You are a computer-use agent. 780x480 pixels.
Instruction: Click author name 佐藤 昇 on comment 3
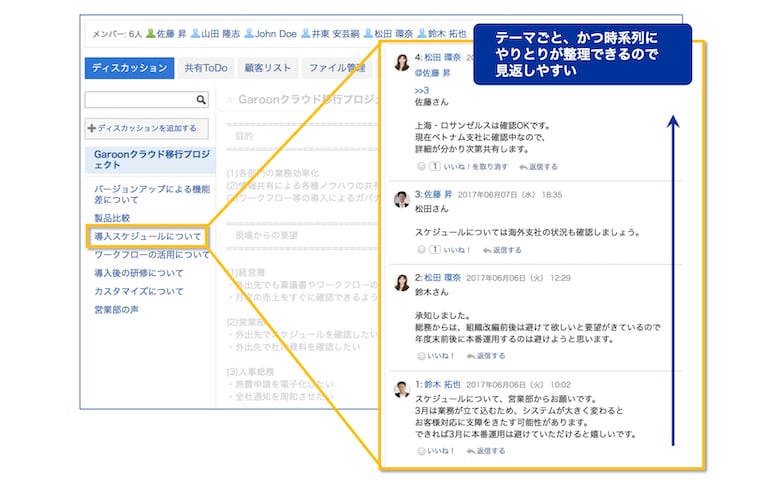(438, 194)
